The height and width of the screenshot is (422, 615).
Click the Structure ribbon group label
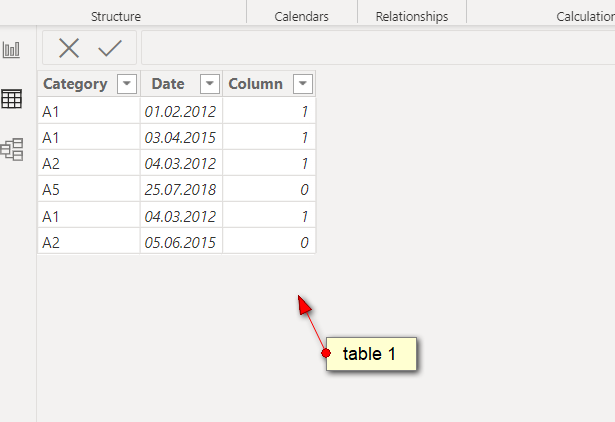point(116,16)
